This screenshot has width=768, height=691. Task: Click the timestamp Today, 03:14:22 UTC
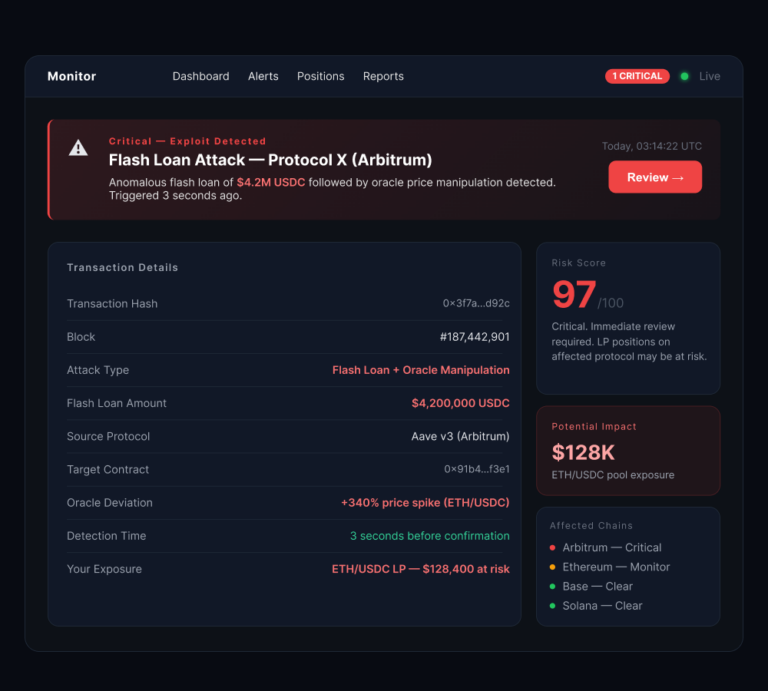click(651, 146)
